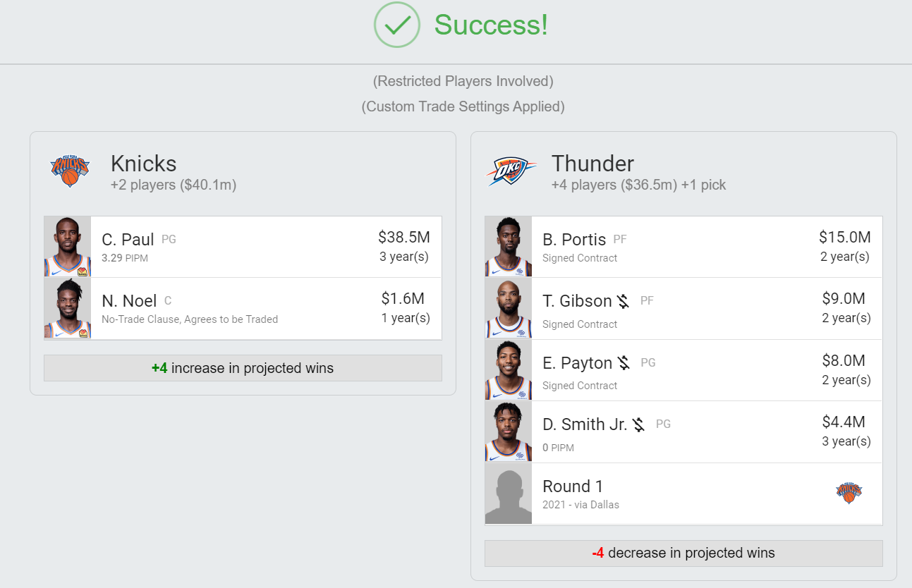Click the Knicks team logo
Screen dimensions: 912x588
70,171
